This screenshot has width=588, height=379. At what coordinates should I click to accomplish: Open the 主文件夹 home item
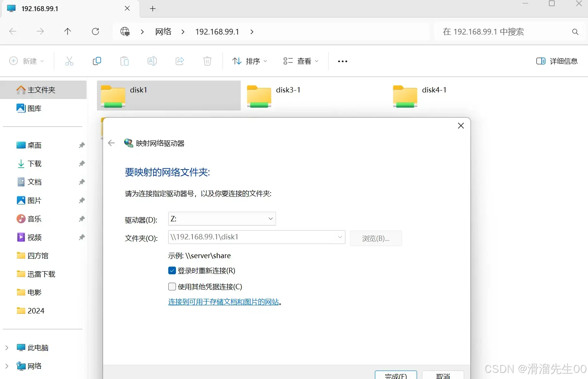coord(43,90)
